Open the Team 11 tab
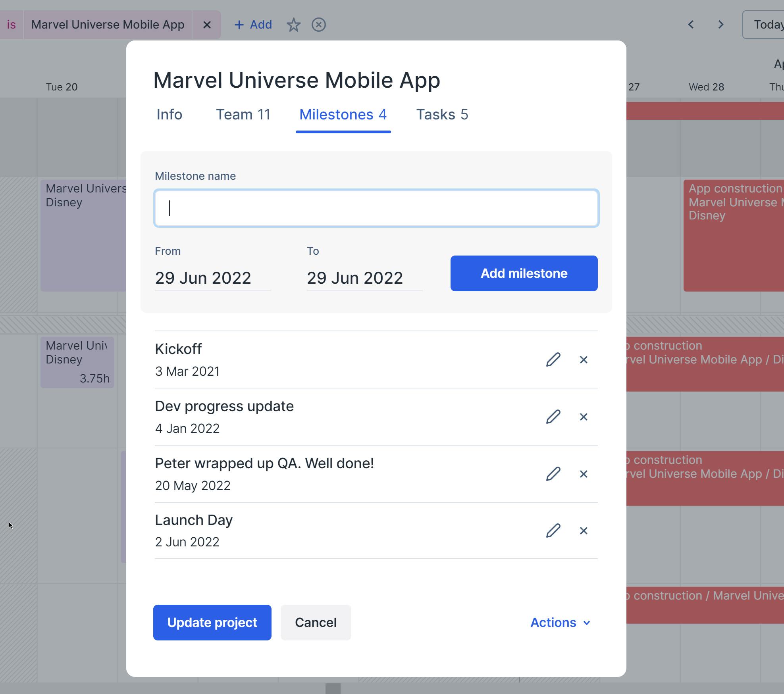This screenshot has height=694, width=784. (x=243, y=115)
